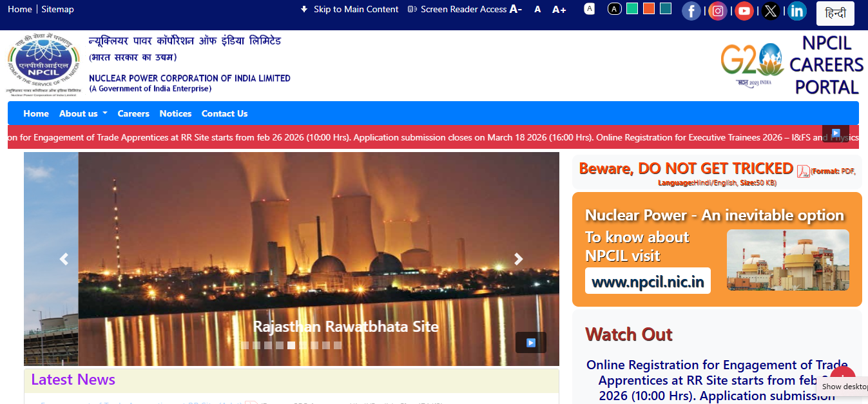
Task: Decrease font size with A- control
Action: [516, 9]
